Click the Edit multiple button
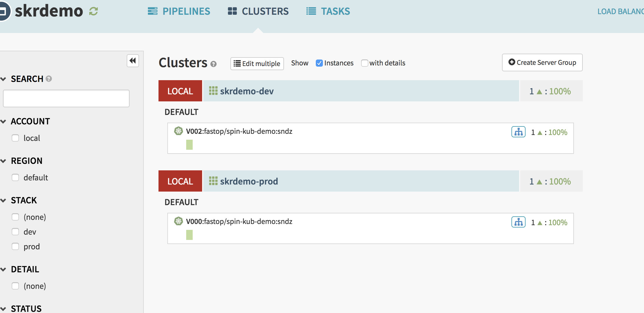644x313 pixels. (257, 64)
